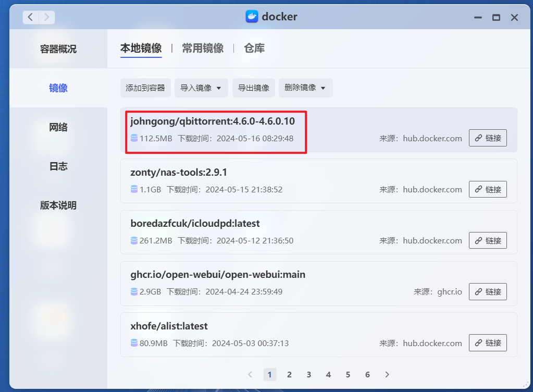The image size is (533, 392).
Task: Go to page 1
Action: [269, 374]
